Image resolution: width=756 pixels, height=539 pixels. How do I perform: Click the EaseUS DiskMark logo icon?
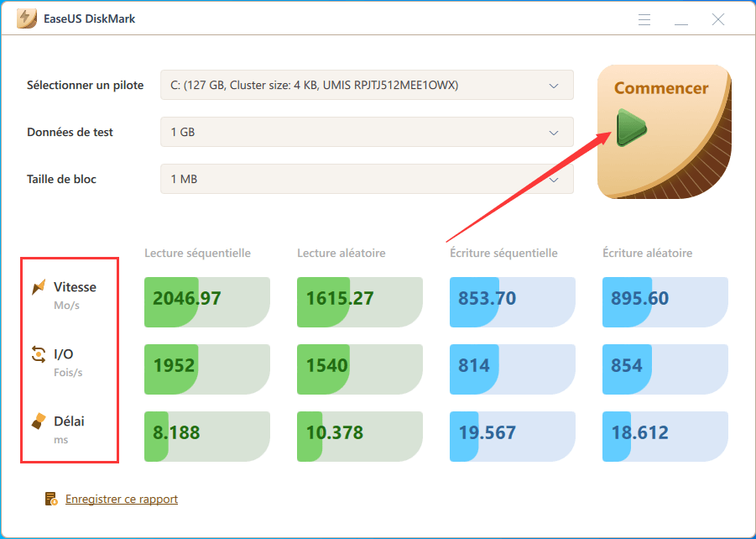pyautogui.click(x=27, y=18)
